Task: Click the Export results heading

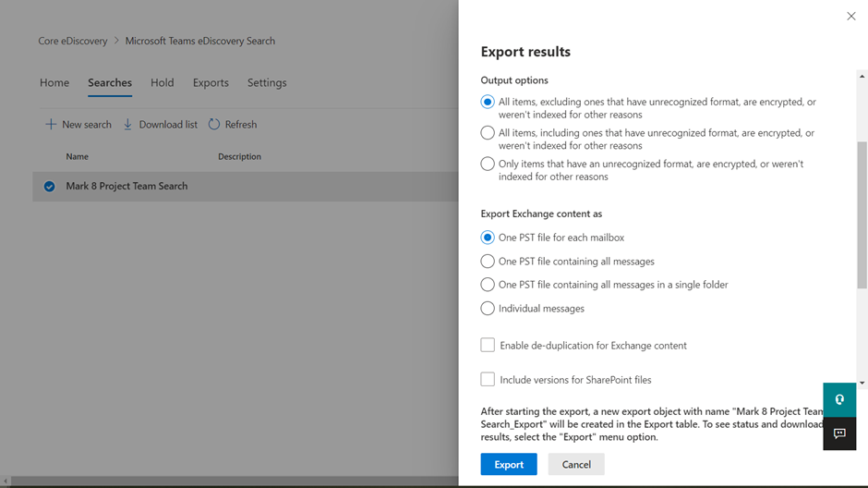Action: (x=525, y=52)
